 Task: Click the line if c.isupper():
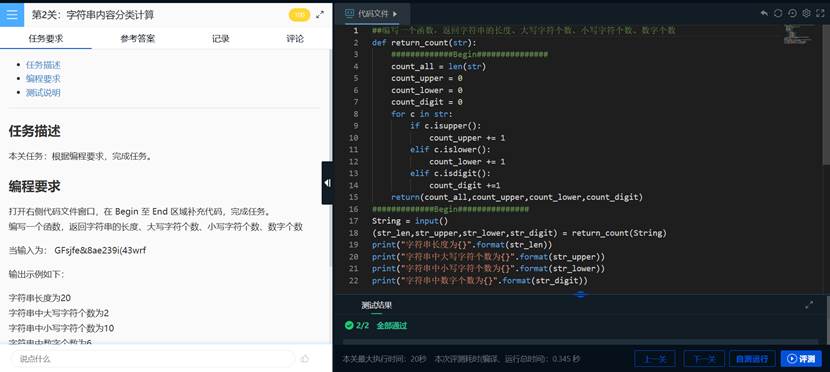point(446,126)
